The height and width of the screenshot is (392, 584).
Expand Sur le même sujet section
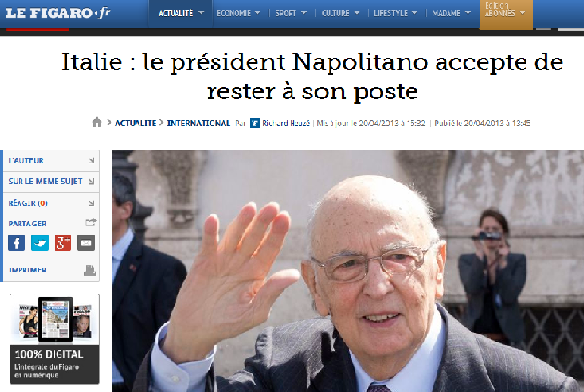pos(51,181)
